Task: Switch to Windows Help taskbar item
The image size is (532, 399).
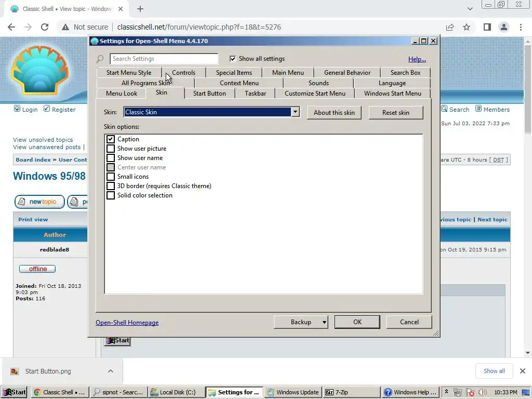Action: (x=411, y=392)
